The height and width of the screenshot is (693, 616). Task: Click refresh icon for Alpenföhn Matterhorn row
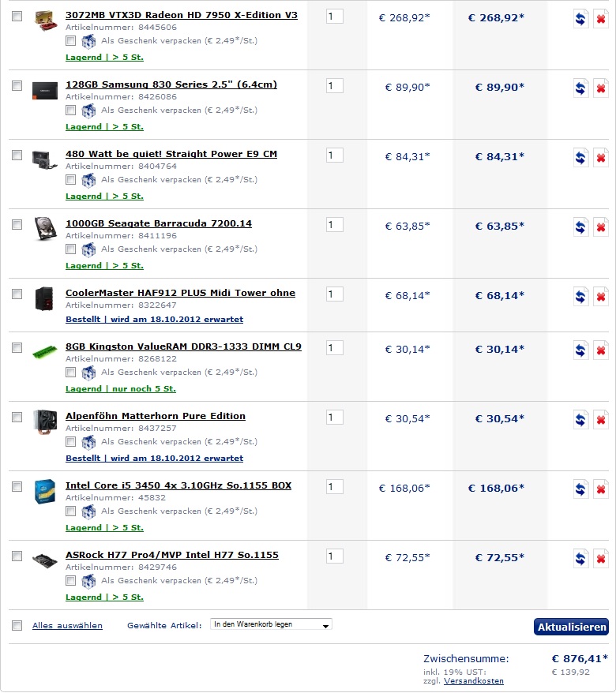pos(580,419)
